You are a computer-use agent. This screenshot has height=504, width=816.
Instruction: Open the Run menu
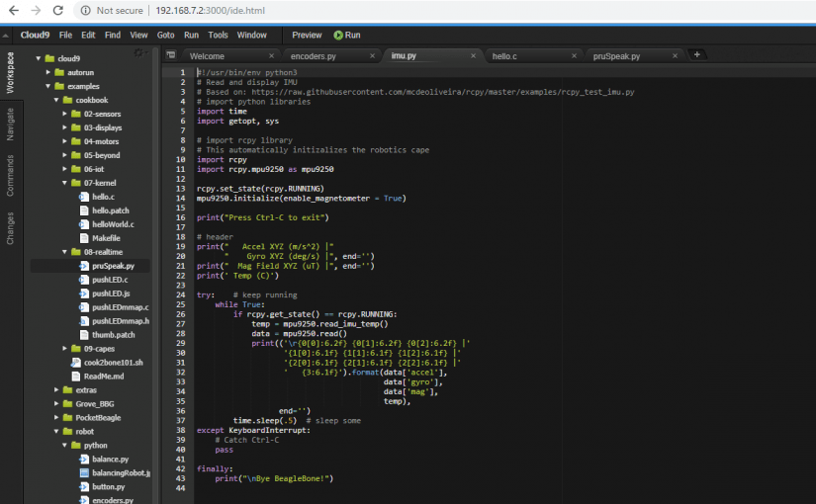pyautogui.click(x=191, y=35)
